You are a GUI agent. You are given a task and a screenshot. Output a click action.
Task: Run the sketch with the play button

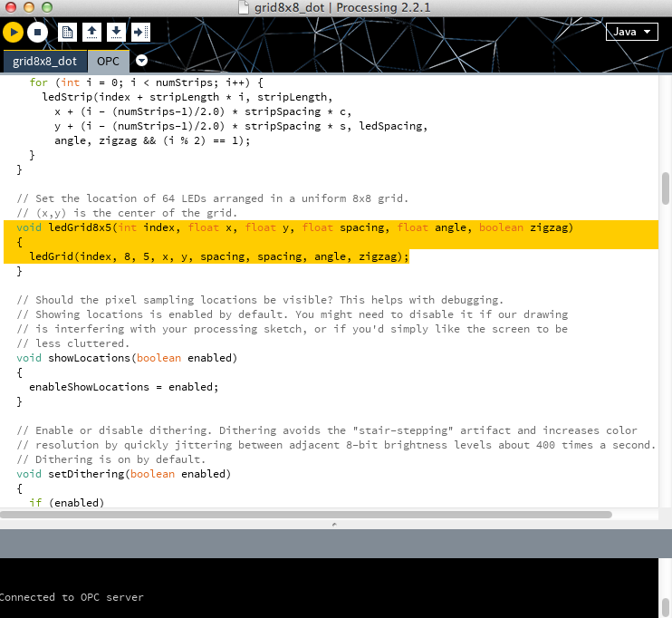point(13,32)
